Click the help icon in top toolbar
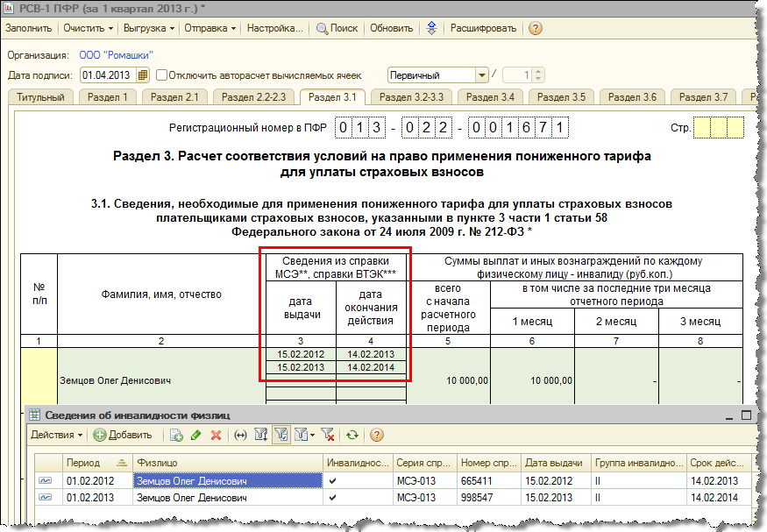The width and height of the screenshot is (767, 532). coord(535,28)
